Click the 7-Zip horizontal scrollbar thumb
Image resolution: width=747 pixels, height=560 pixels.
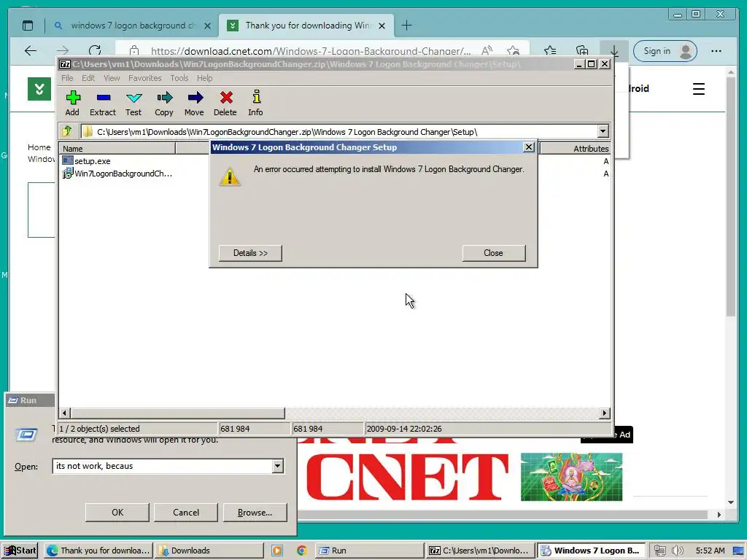(x=178, y=413)
